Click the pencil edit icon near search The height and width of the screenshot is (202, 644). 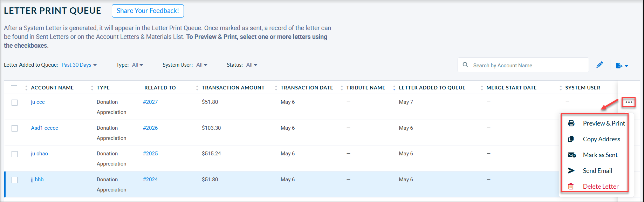(600, 65)
